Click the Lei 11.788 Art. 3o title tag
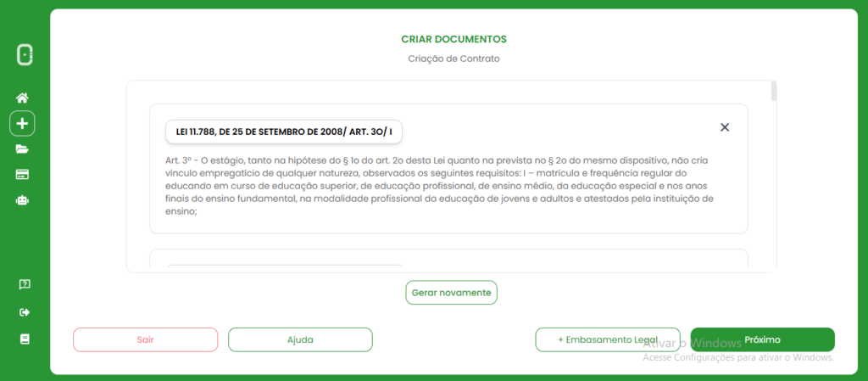 [283, 132]
